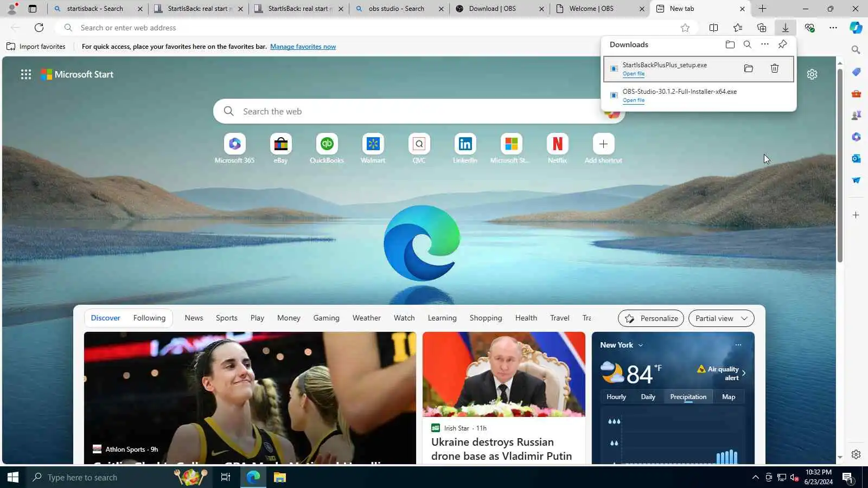Viewport: 868px width, 488px height.
Task: Expand Partial view layout dropdown
Action: [x=722, y=318]
